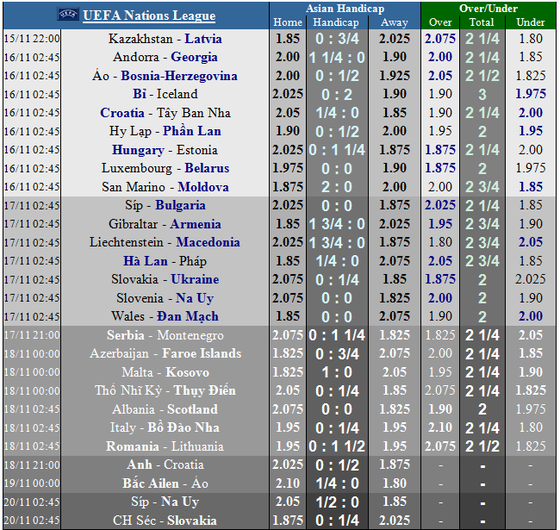Select away odds 2.075 for Hà Lan - Pháp
Viewport: 560px width, 530px height.
click(394, 261)
